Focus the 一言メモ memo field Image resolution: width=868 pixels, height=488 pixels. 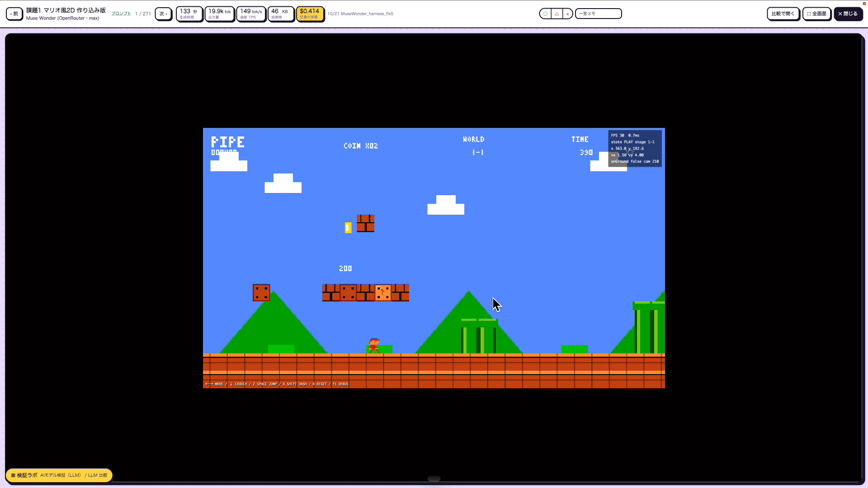coord(598,14)
